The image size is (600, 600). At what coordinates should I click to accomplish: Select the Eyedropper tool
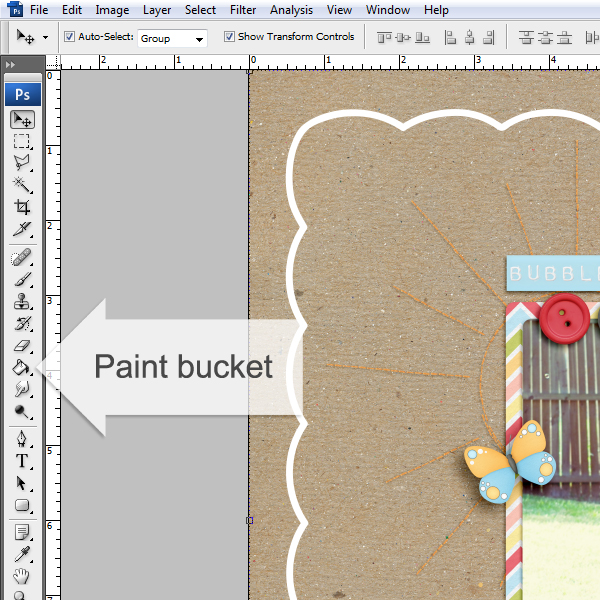point(22,554)
